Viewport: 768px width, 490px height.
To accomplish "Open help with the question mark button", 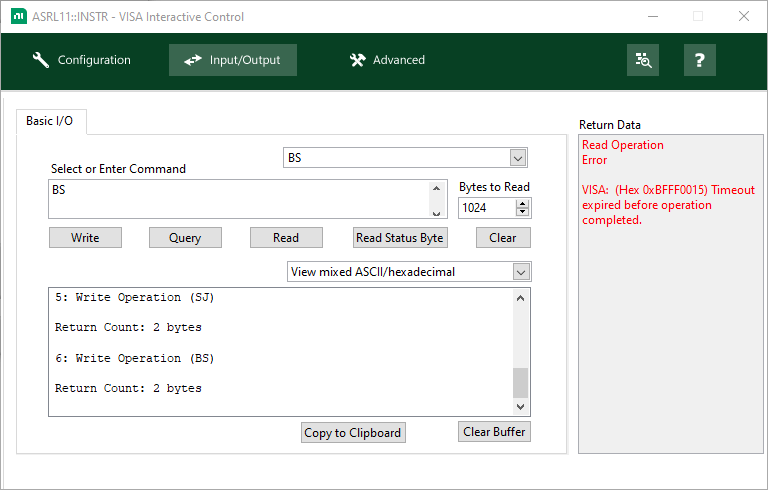I will coord(699,60).
